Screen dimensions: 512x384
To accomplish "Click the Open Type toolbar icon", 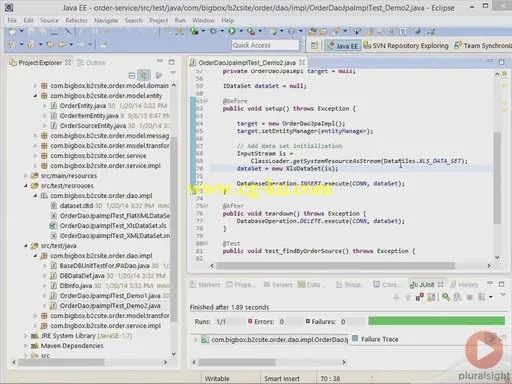I will click(312, 31).
